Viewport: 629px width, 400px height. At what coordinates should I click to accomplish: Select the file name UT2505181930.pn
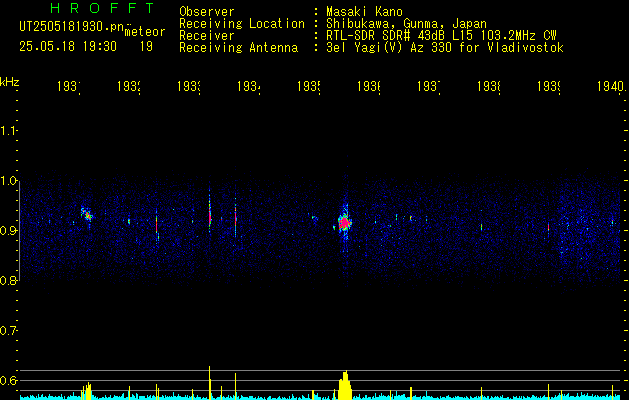(72, 27)
